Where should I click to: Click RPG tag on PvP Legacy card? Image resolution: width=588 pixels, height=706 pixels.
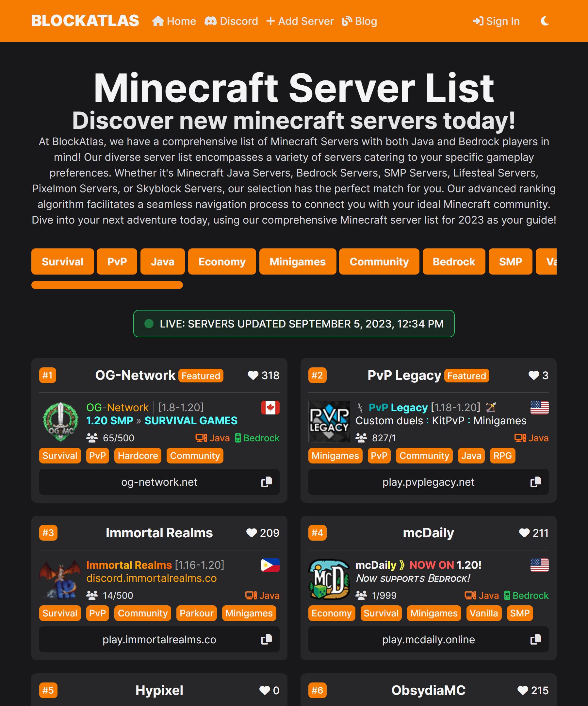point(502,456)
